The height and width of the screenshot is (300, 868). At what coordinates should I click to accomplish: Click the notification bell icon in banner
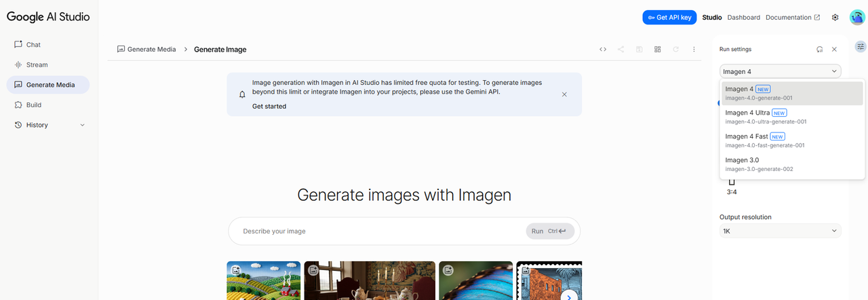tap(242, 94)
